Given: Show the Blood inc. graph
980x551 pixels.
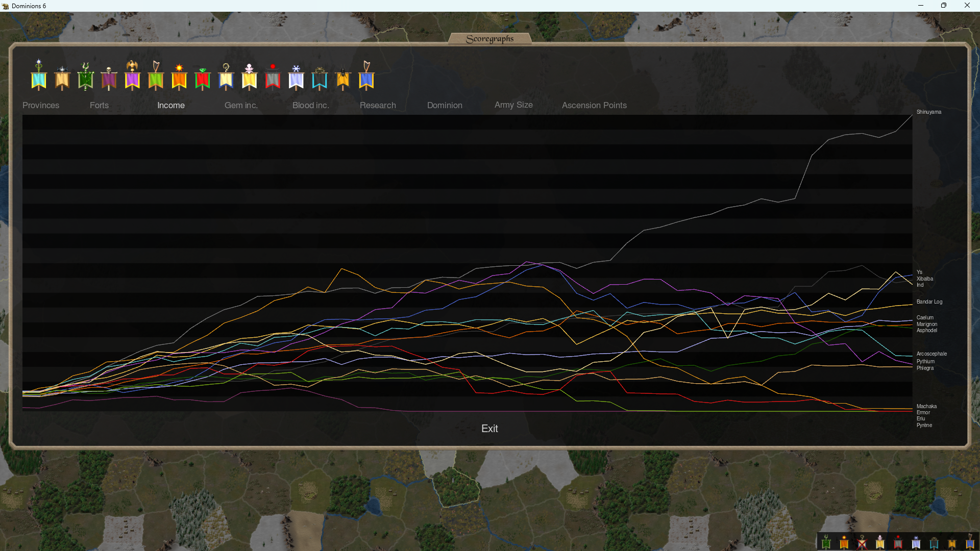Looking at the screenshot, I should [x=310, y=105].
